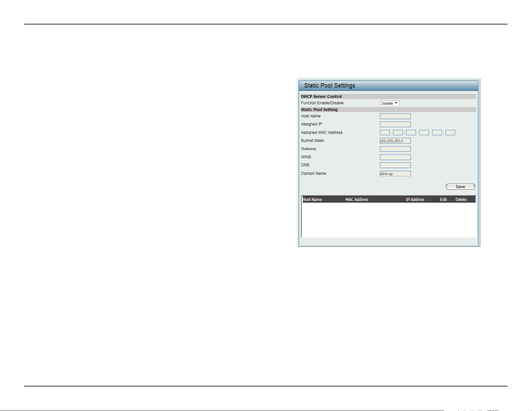The height and width of the screenshot is (411, 532).
Task: Select the fourth MAC address octet field
Action: [424, 133]
